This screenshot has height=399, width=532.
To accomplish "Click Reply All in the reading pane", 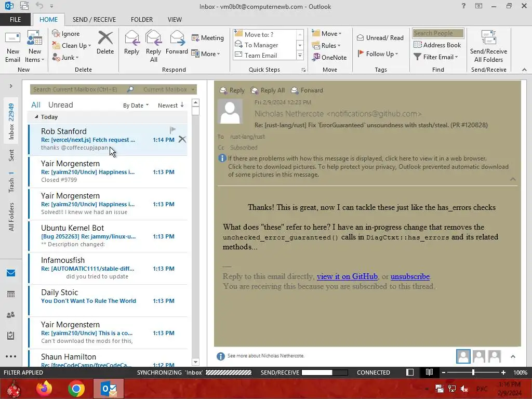I will [x=268, y=90].
